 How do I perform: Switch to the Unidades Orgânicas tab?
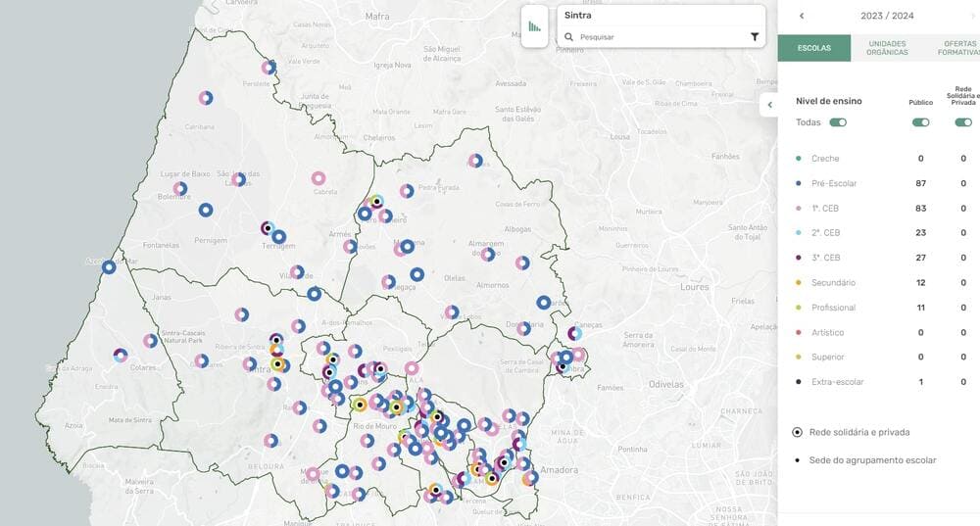pos(886,48)
